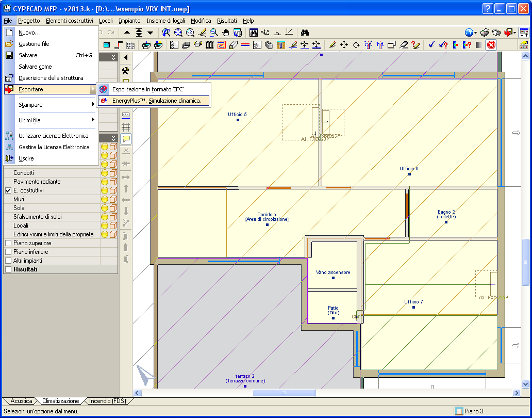Switch to the Acustica tab

[x=21, y=401]
